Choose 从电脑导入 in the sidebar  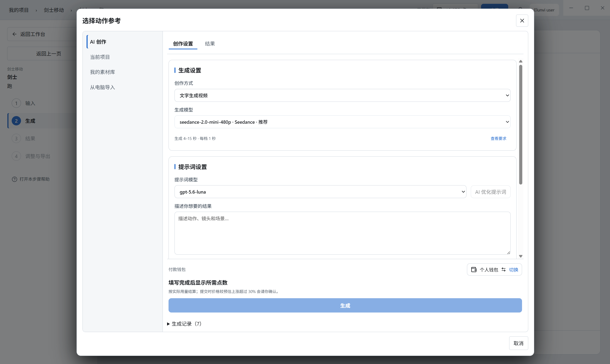point(123,87)
